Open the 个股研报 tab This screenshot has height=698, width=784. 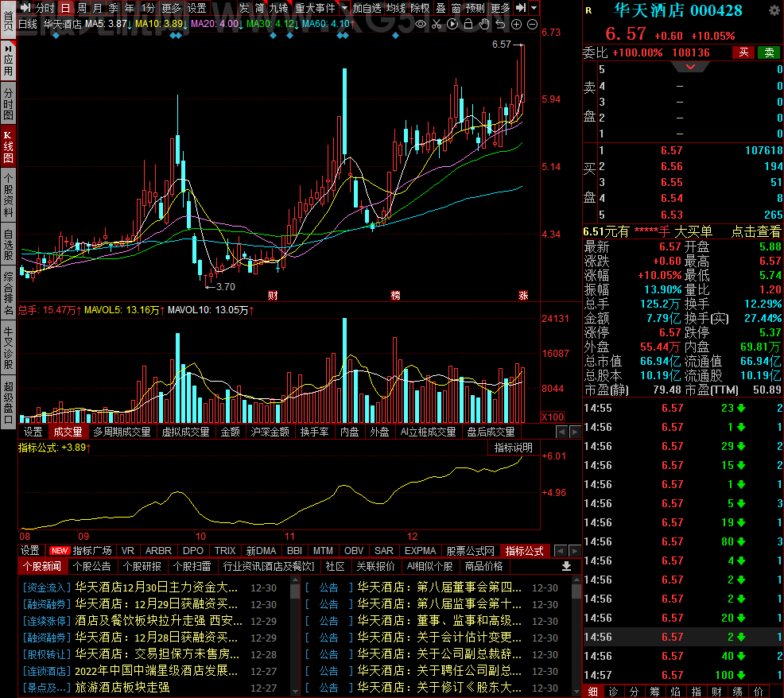coord(142,567)
